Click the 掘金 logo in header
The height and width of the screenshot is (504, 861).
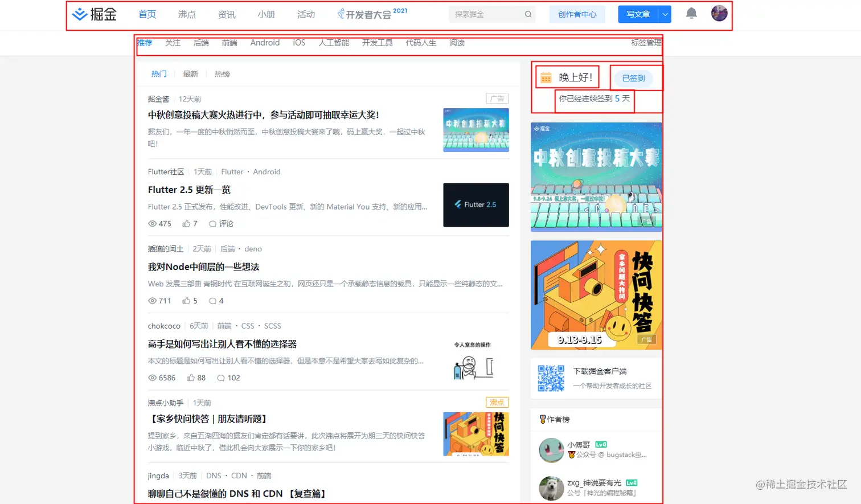pos(95,14)
